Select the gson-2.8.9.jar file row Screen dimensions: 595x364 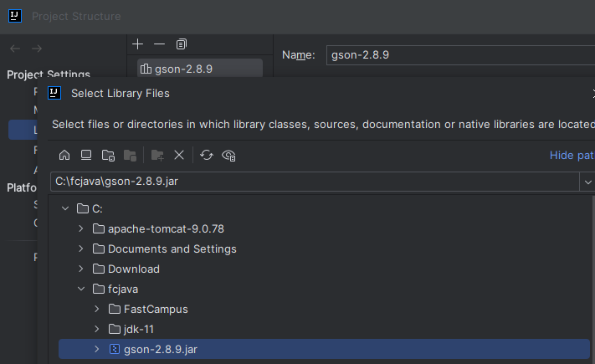[x=324, y=349]
